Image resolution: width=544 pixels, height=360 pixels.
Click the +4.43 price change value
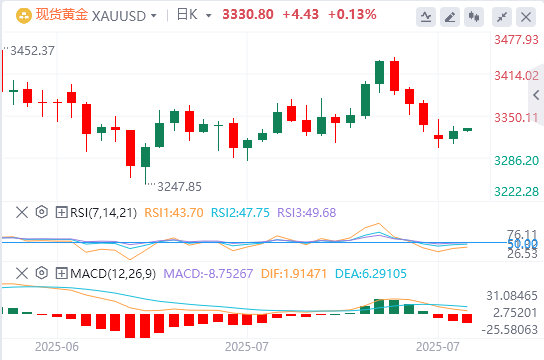pos(300,15)
